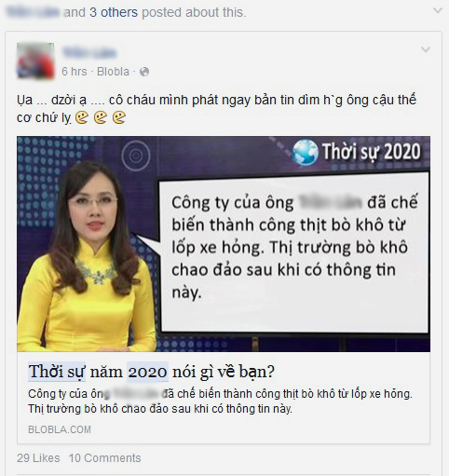
Task: Click the globe icon next to 'Thời sự 2020'
Action: click(x=306, y=152)
